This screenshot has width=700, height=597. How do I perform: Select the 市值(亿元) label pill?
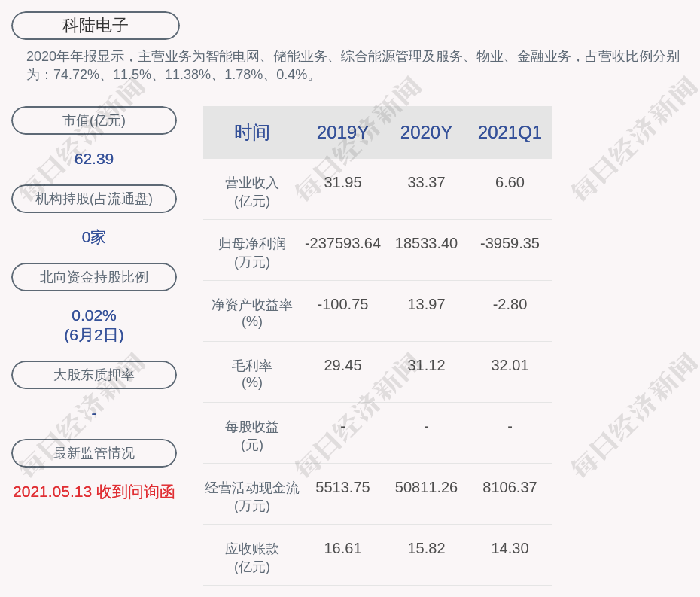(x=94, y=120)
